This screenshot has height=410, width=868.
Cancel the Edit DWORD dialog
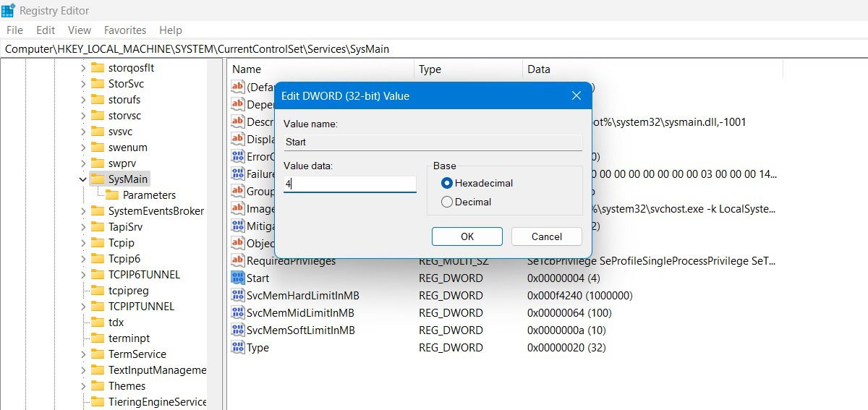(547, 236)
